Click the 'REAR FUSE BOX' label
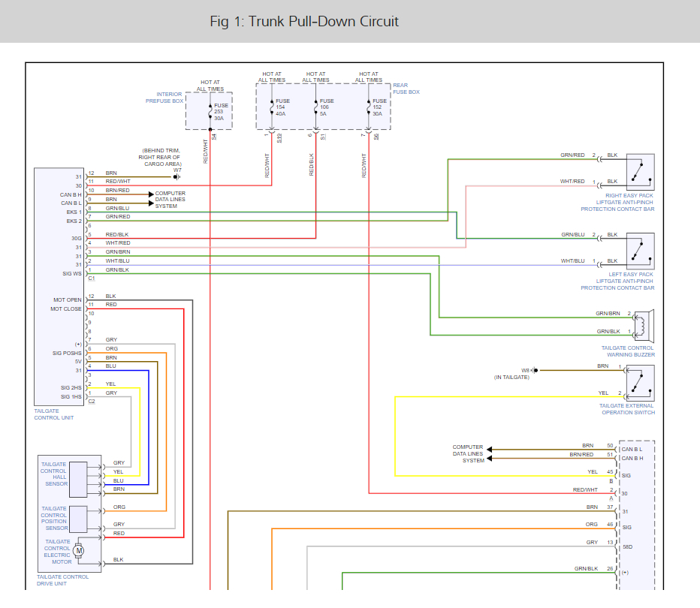Image resolution: width=700 pixels, height=608 pixels. point(406,89)
